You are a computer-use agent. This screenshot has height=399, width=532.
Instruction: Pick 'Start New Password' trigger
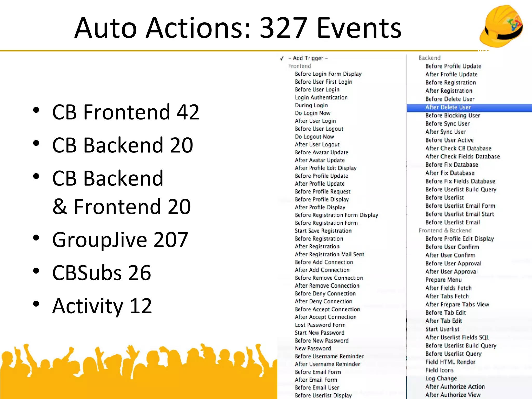pyautogui.click(x=320, y=333)
